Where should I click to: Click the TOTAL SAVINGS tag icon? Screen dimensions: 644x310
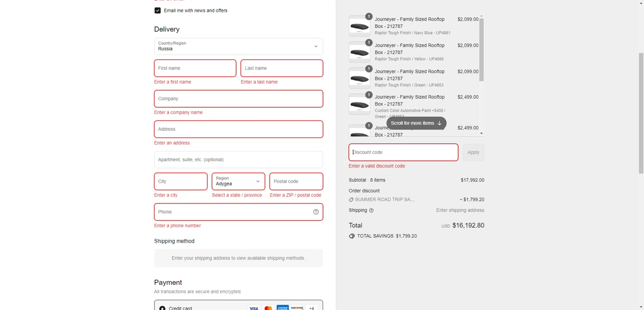click(x=352, y=236)
